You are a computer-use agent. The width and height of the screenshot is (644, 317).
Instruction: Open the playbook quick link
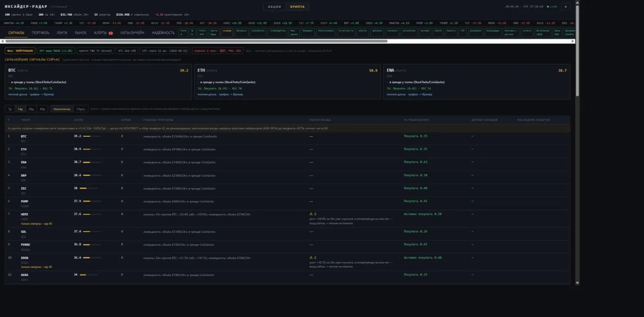(x=476, y=33)
